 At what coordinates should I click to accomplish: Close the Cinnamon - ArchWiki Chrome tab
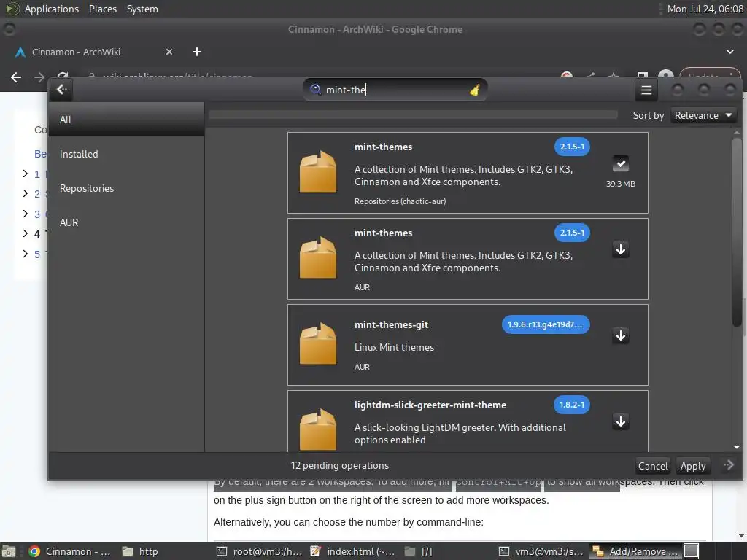pyautogui.click(x=169, y=52)
